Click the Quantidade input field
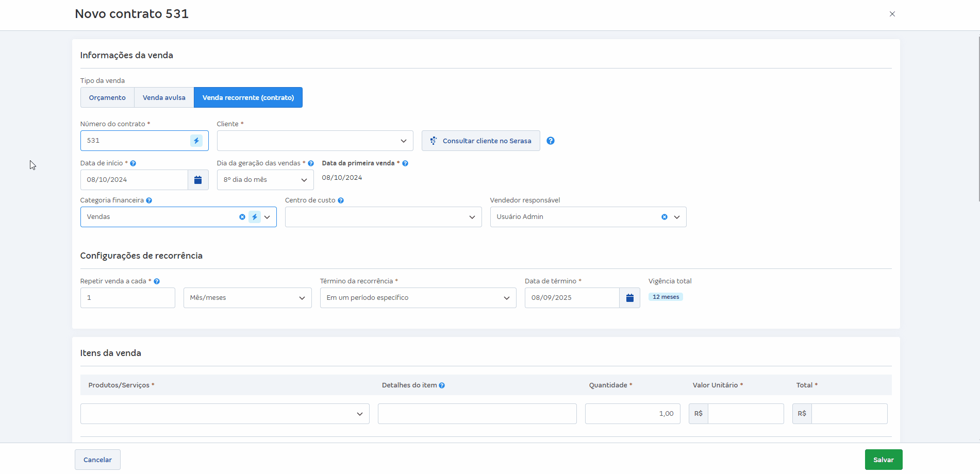This screenshot has height=474, width=980. point(632,414)
